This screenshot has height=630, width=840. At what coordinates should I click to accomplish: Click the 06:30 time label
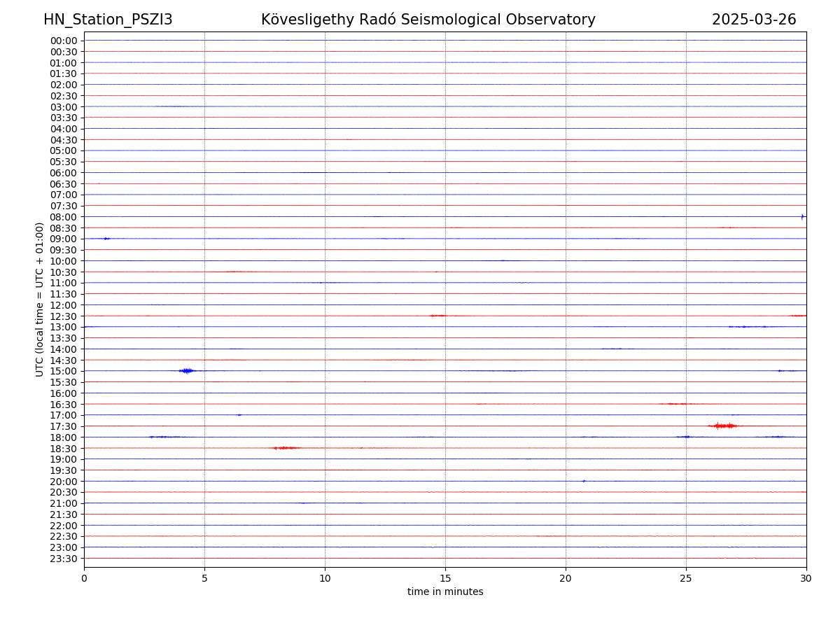pyautogui.click(x=64, y=184)
